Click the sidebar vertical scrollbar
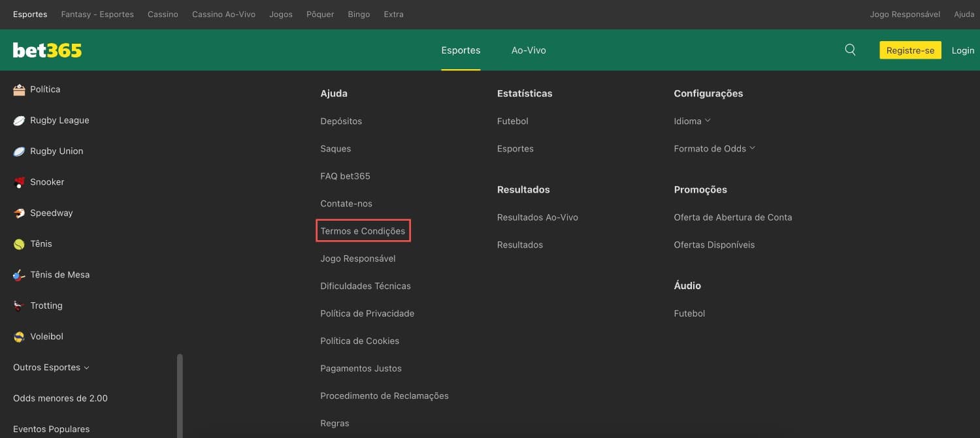The height and width of the screenshot is (438, 980). tap(180, 396)
